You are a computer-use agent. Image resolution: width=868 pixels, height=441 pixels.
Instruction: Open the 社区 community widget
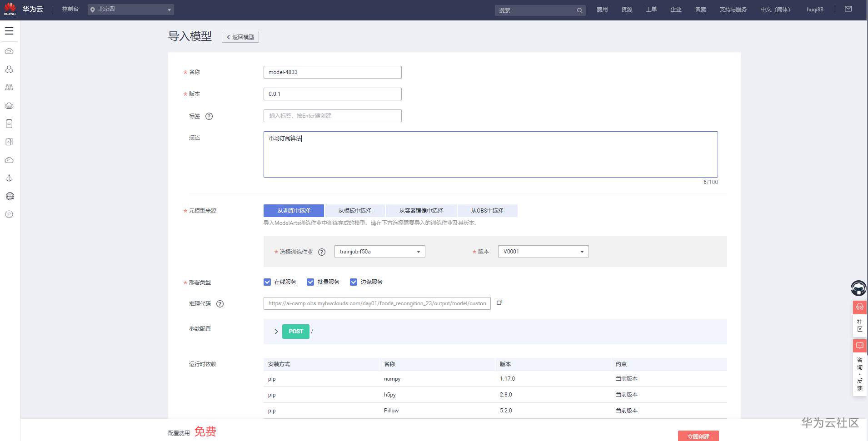click(x=859, y=318)
